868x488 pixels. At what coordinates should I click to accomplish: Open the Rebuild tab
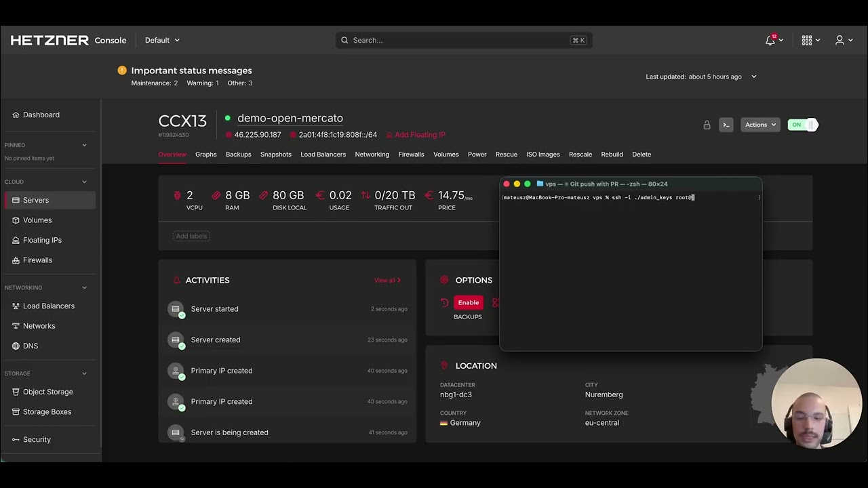612,155
